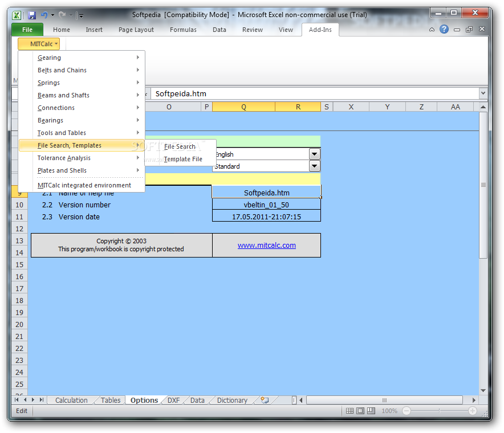Expand Tools and Tables submenu

[82, 133]
